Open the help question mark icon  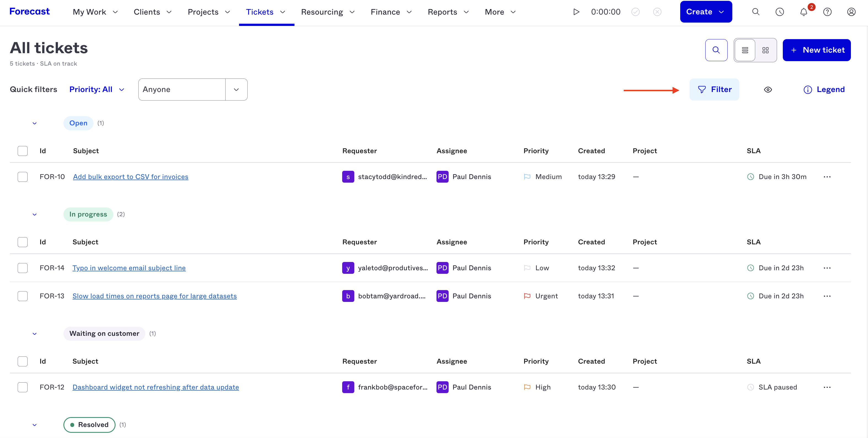pyautogui.click(x=827, y=12)
